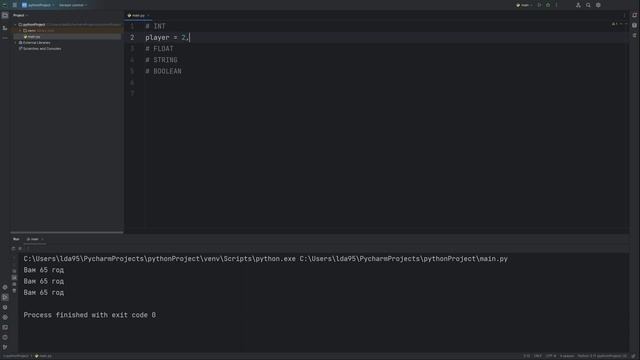Open the Services tool window
The image size is (640, 360).
pos(5,317)
